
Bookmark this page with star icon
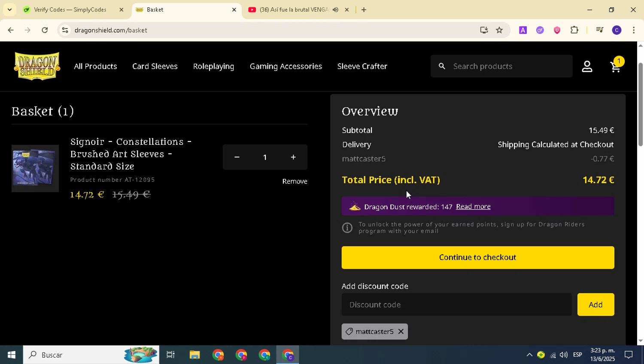499,30
